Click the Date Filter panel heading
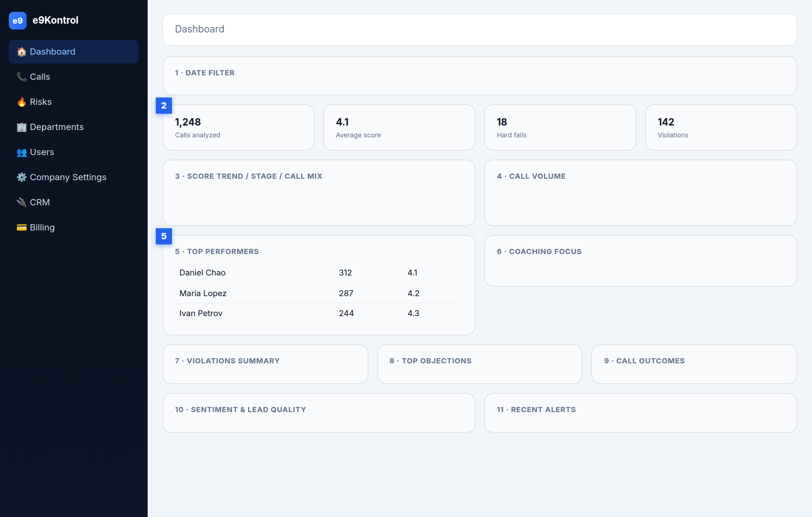This screenshot has width=812, height=517. click(205, 73)
